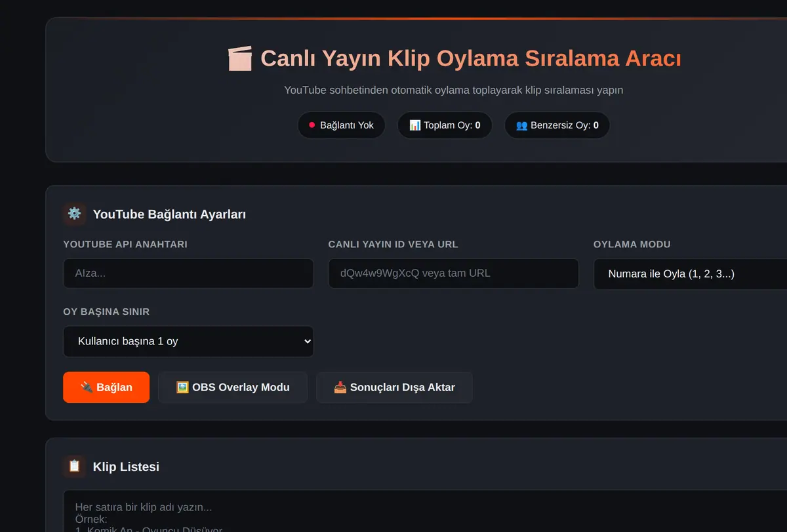The height and width of the screenshot is (532, 787).
Task: Click the YOUTUBE API ANAHTARI label
Action: click(x=125, y=244)
